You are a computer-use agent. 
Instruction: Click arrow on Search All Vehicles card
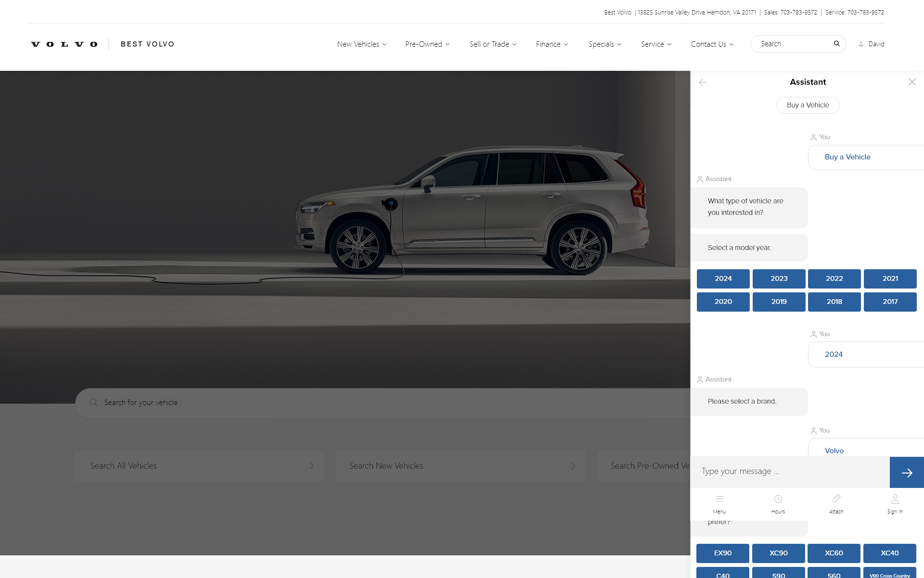pos(312,466)
